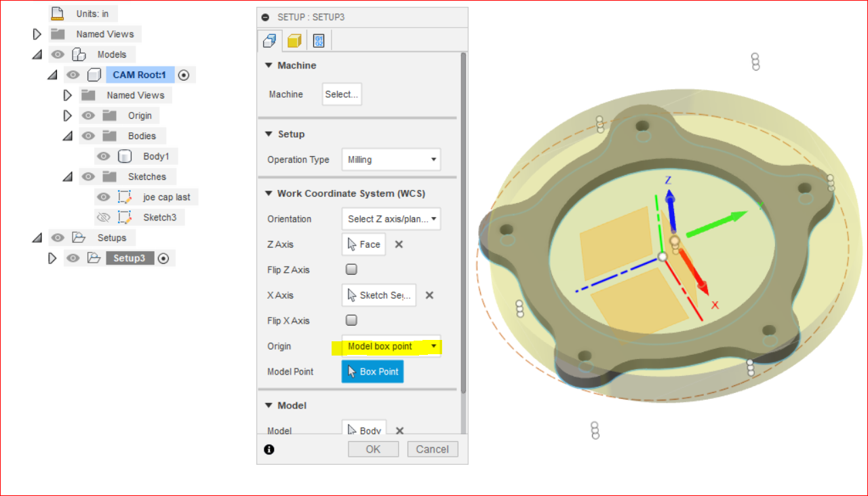Click the dialog vertical scrollbar

click(464, 223)
